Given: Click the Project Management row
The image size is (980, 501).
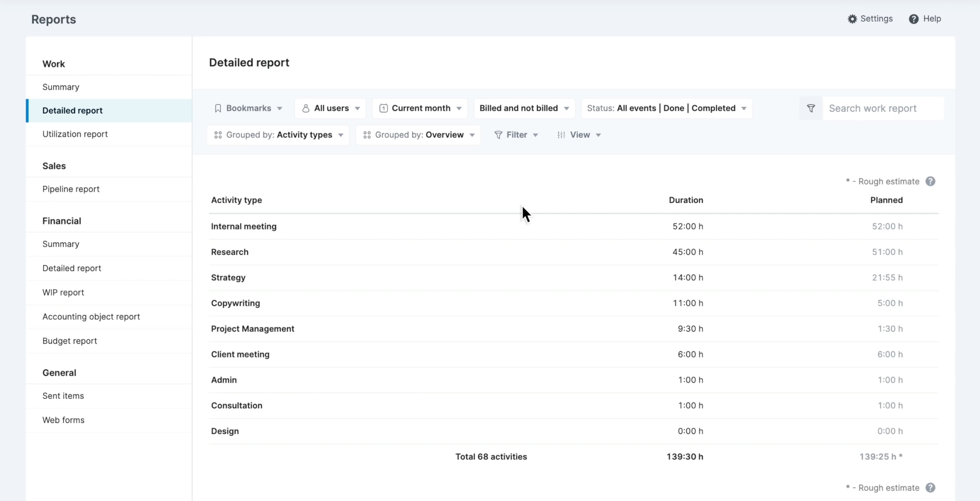Looking at the screenshot, I should [x=573, y=328].
